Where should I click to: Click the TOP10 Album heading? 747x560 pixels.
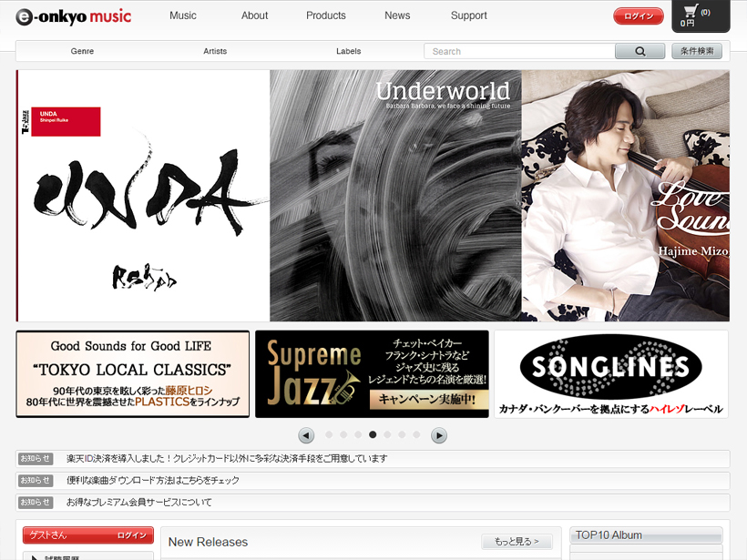[609, 535]
